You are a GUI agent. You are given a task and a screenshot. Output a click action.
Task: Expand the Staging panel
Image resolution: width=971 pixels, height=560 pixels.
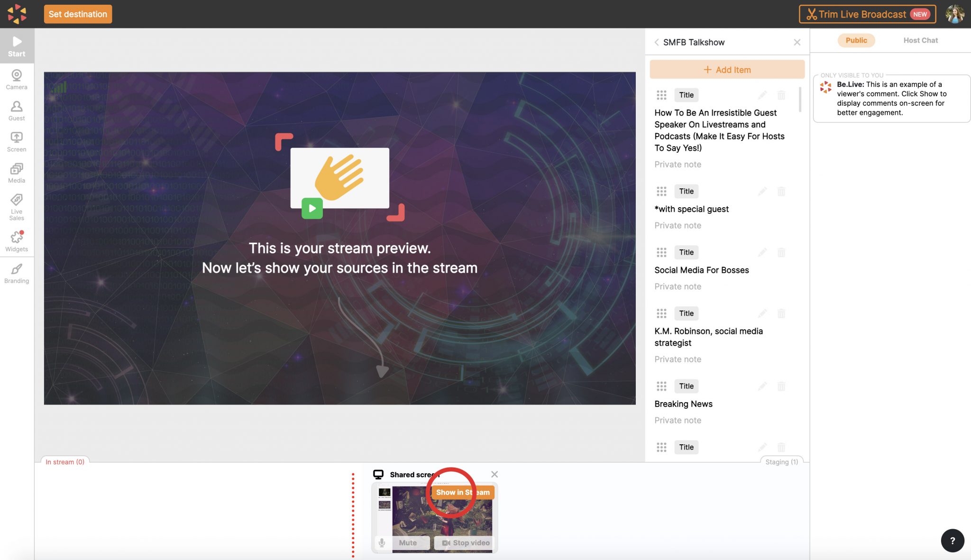point(781,462)
